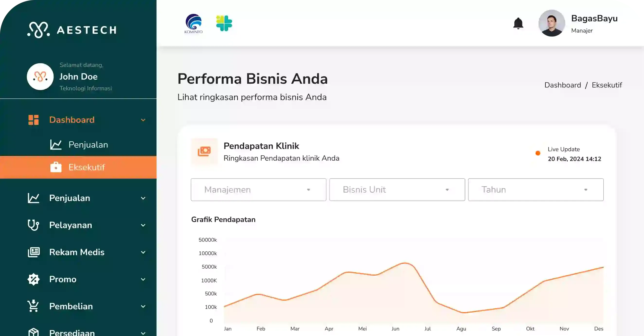Click the stethoscope Pelayanan icon
Screen dimensions: 644x336
pos(33,225)
